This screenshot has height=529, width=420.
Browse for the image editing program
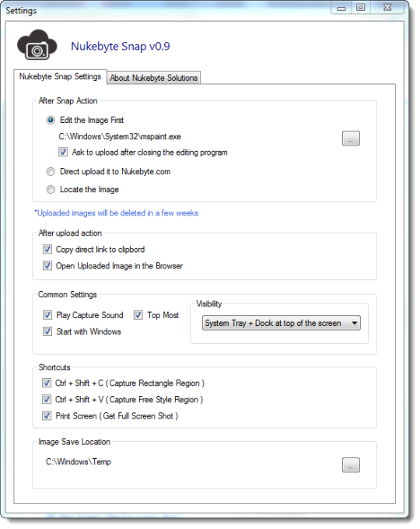[352, 138]
